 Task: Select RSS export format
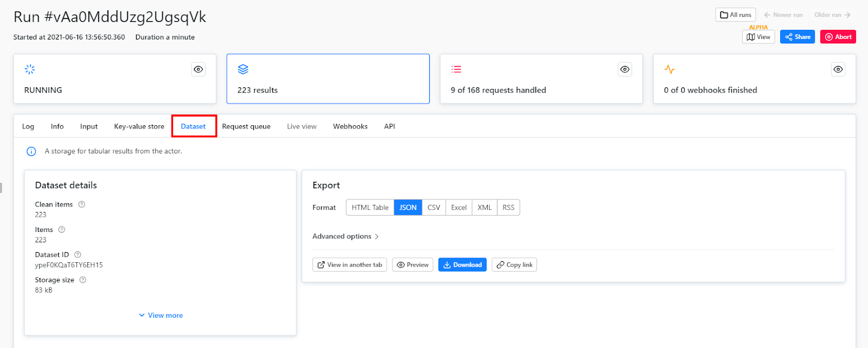click(x=508, y=208)
